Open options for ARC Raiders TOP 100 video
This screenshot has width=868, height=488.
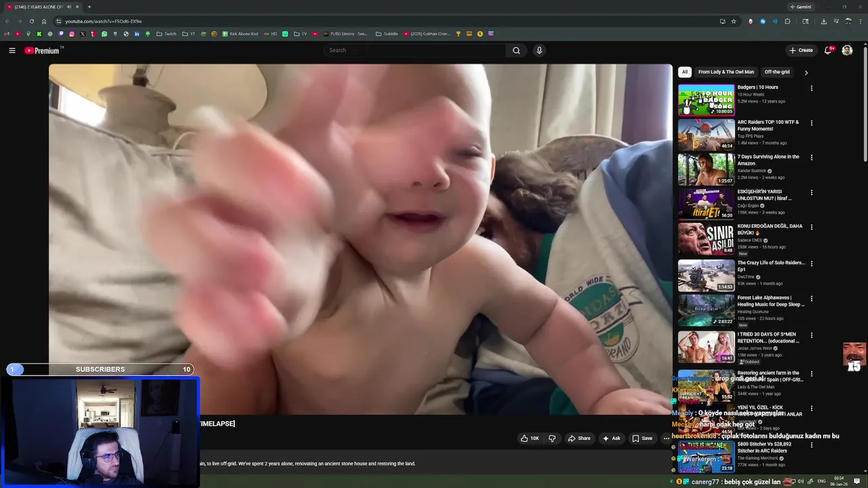811,123
